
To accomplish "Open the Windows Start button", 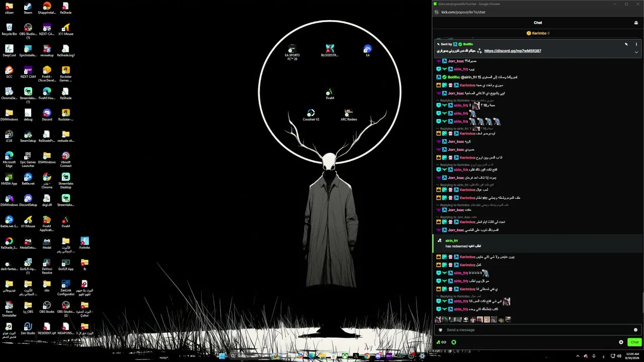I will point(222,356).
